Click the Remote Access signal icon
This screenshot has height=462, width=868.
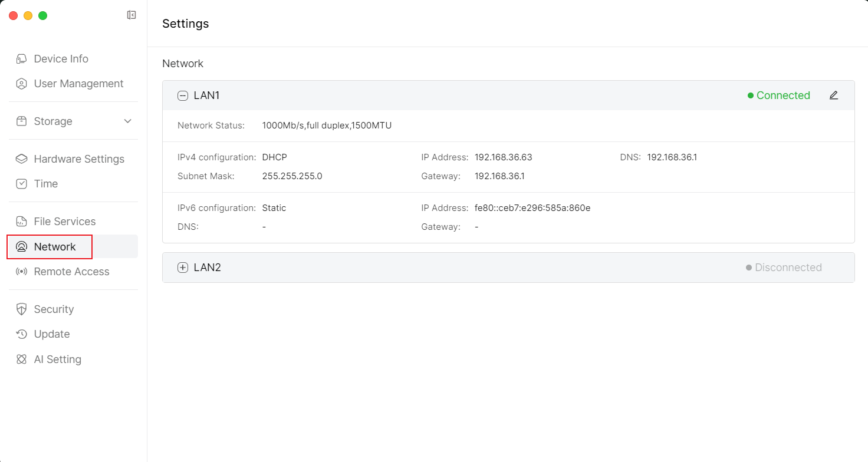coord(22,272)
